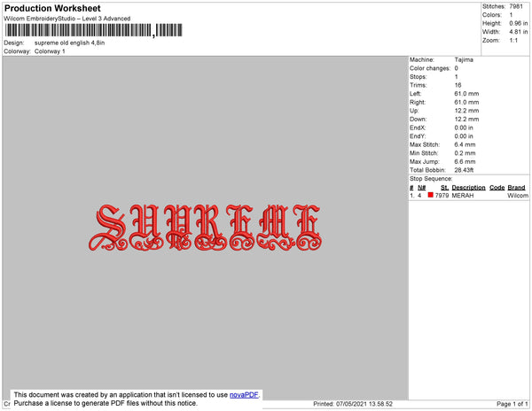Click the Machine value 'Tajima'
532x411 pixels.
464,59
